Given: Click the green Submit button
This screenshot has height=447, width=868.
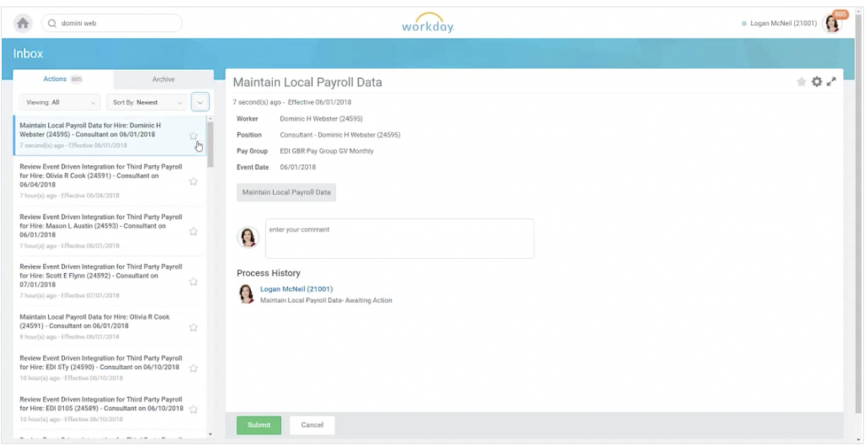Looking at the screenshot, I should point(259,425).
